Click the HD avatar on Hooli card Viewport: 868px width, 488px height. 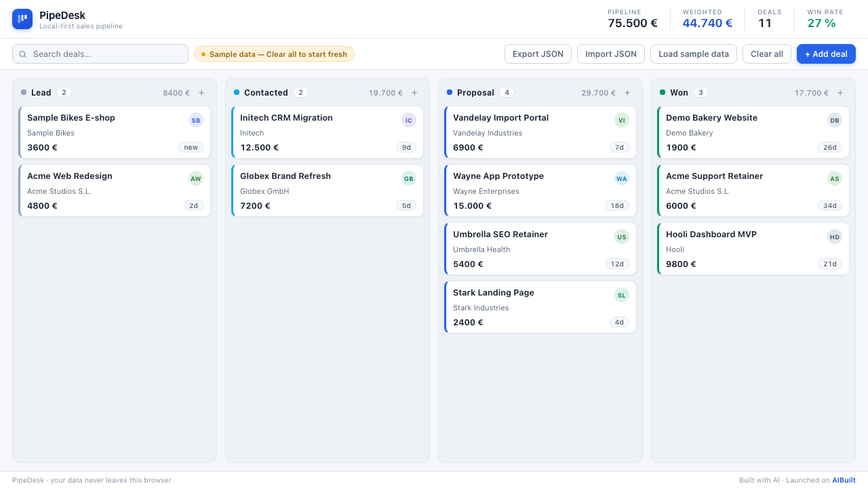tap(835, 237)
